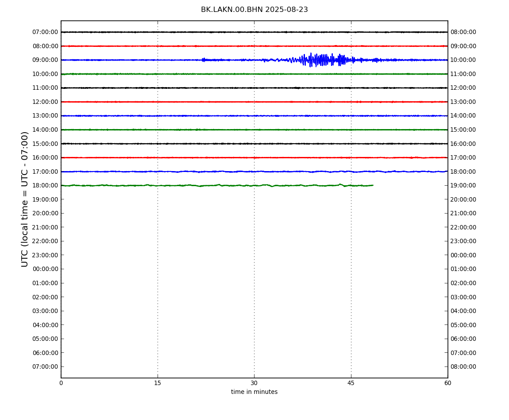Click the 18:00:00 UTC label on the left axis

[45, 186]
